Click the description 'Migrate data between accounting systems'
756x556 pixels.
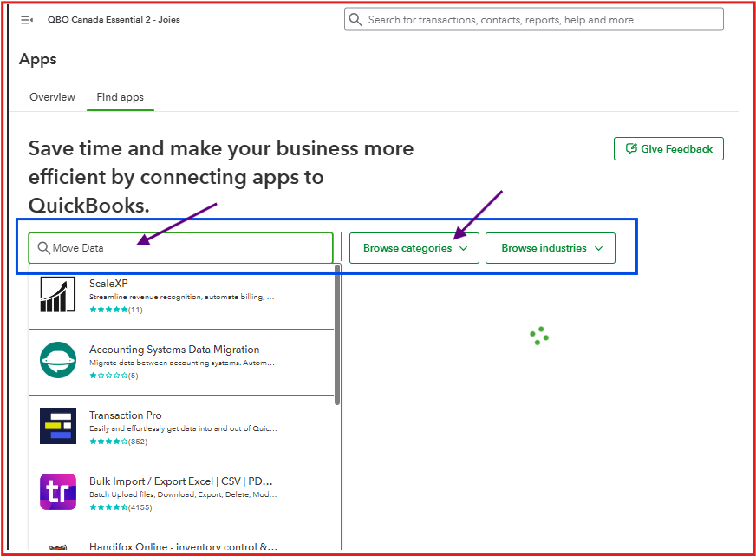pyautogui.click(x=182, y=363)
